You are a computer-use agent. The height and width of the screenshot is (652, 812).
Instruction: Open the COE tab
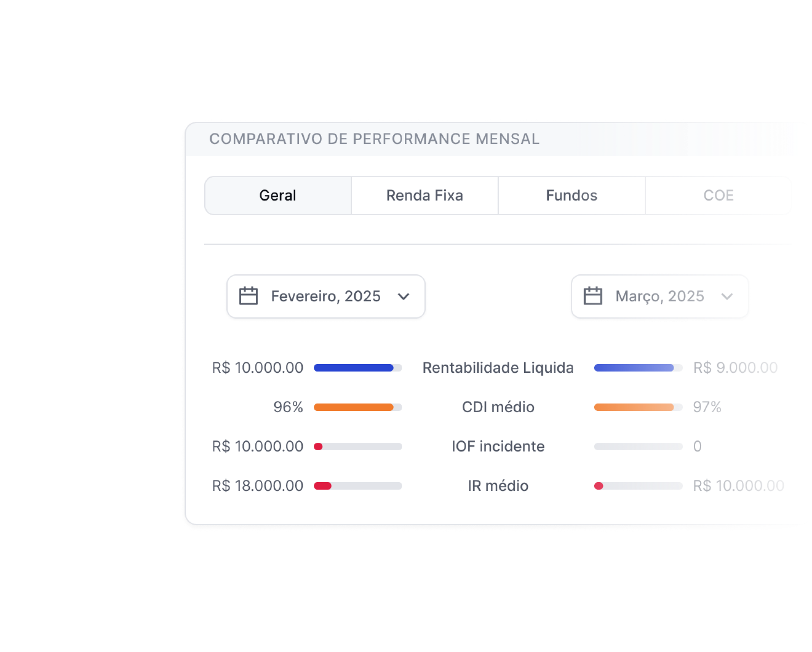pyautogui.click(x=718, y=196)
